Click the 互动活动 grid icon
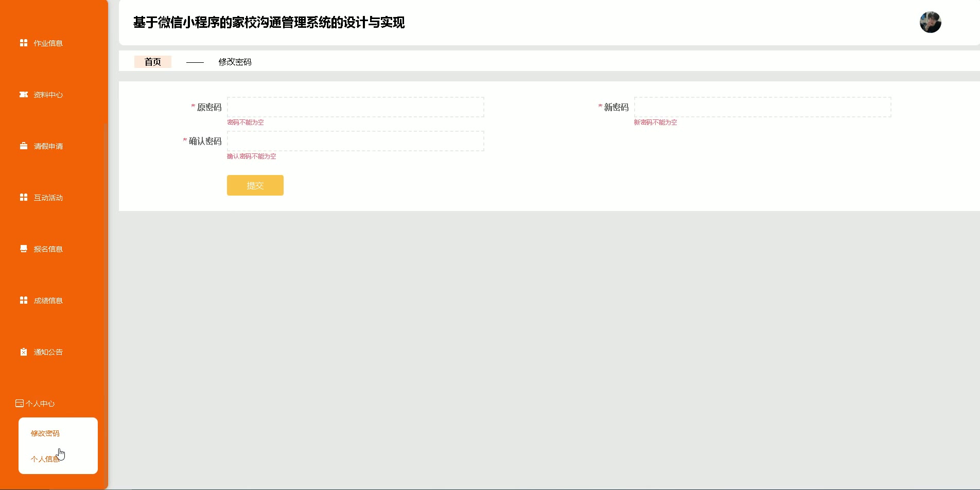This screenshot has width=980, height=490. click(x=24, y=197)
